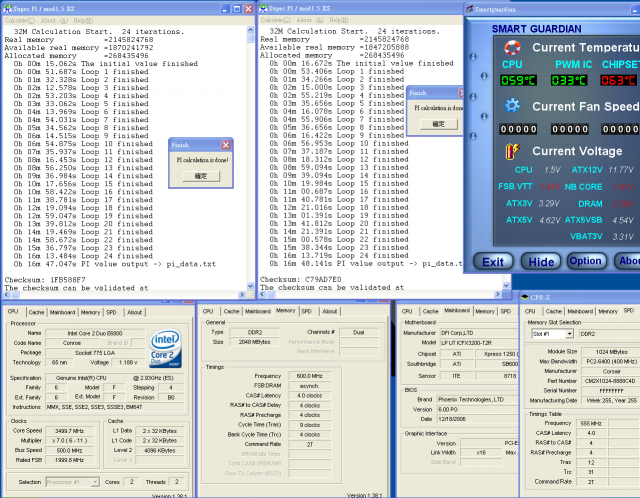Image resolution: width=640 pixels, height=498 pixels.
Task: Click the left Super PI vertical scrollbar thumb
Action: pyautogui.click(x=250, y=38)
